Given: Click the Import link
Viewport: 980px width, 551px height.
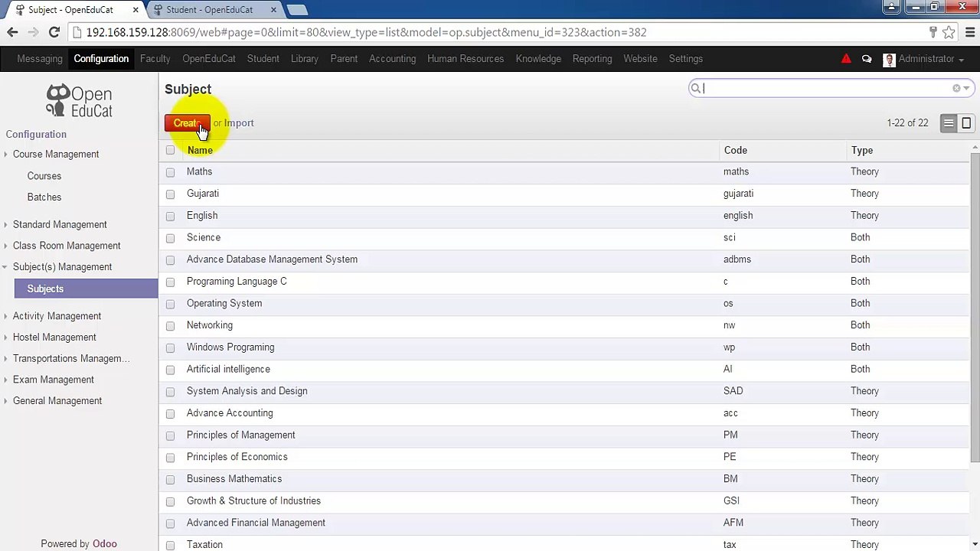Looking at the screenshot, I should pyautogui.click(x=239, y=123).
